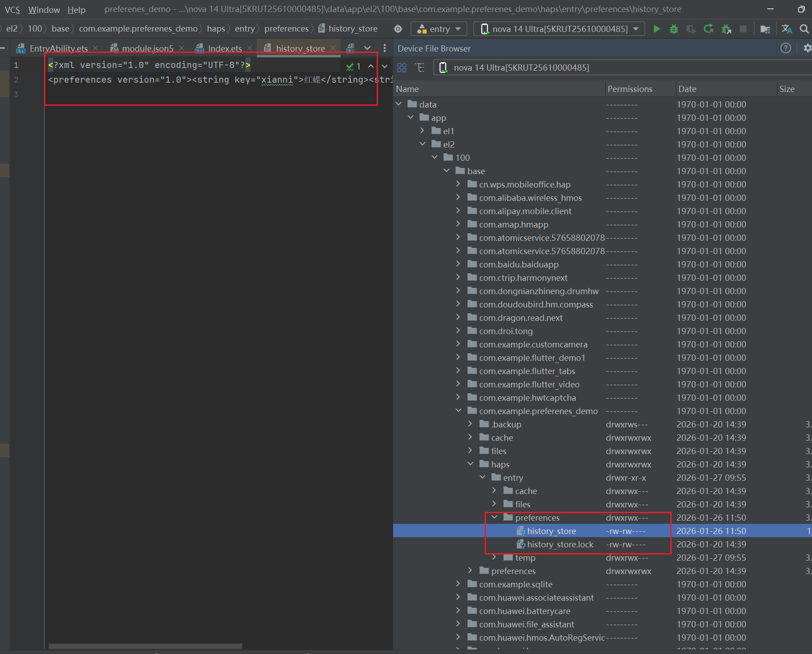Collapse the preferences folder under entry
This screenshot has width=812, height=654.
494,518
